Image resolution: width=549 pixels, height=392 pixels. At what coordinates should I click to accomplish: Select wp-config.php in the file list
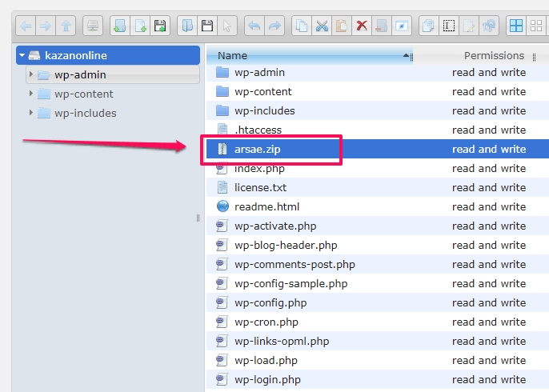click(x=270, y=302)
